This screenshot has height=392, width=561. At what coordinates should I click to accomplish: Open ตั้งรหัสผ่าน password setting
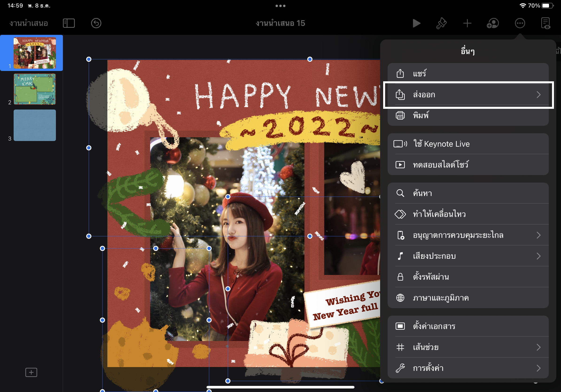[468, 277]
